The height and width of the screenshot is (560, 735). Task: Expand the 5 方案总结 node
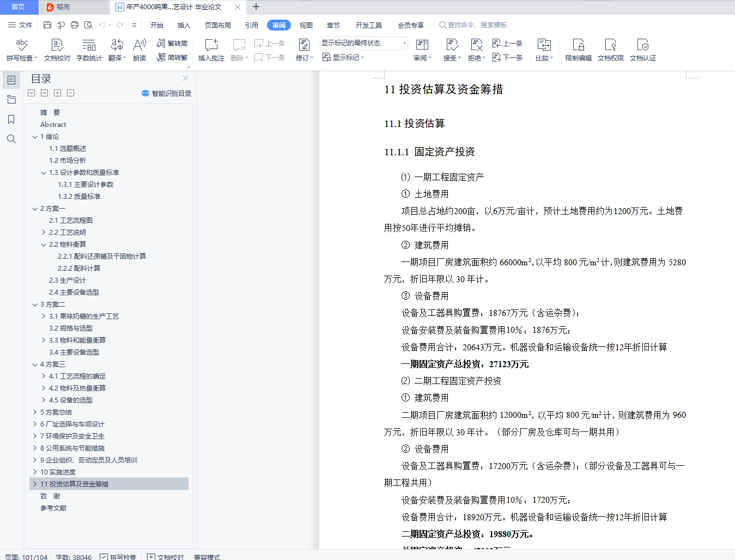tap(35, 412)
